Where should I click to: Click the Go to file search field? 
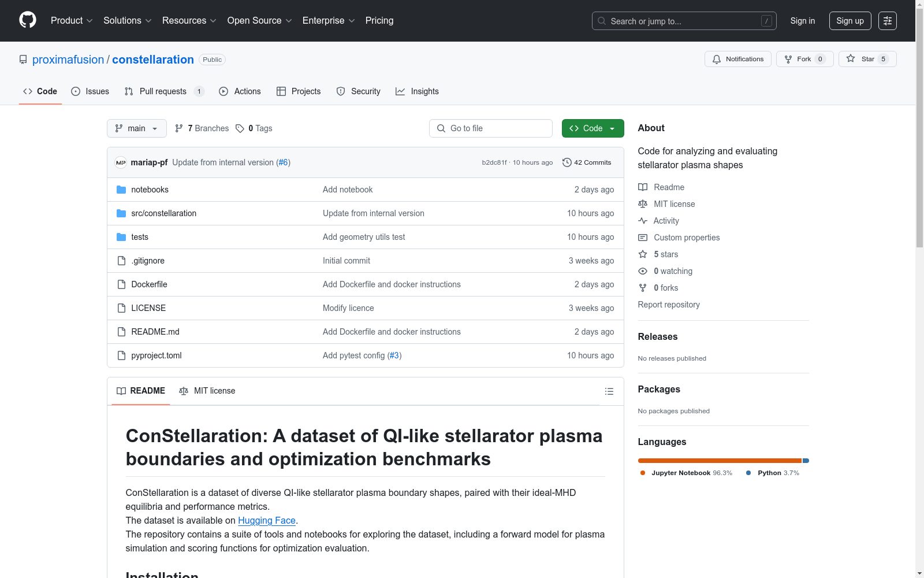pos(491,128)
